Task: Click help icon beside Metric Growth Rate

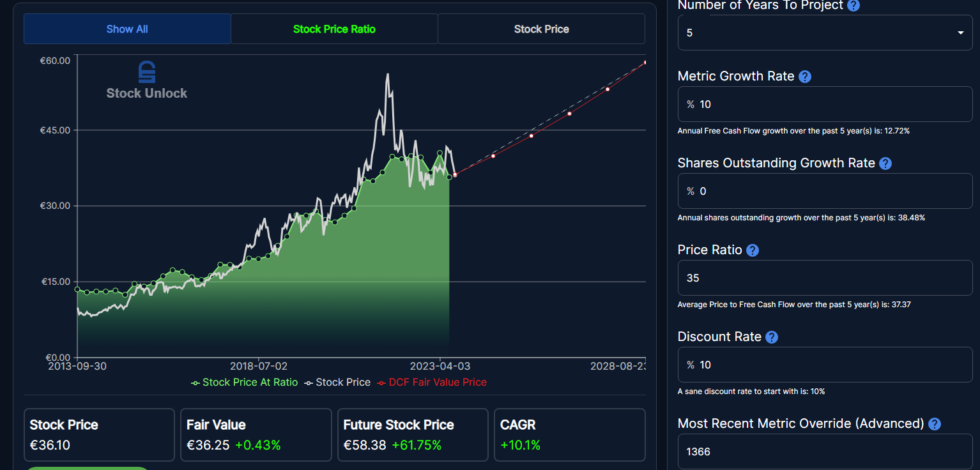Action: (805, 77)
